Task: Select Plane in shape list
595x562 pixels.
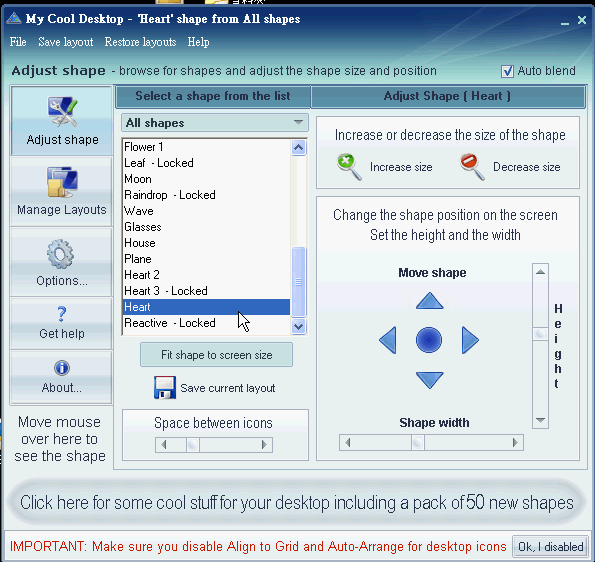Action: pyautogui.click(x=206, y=259)
